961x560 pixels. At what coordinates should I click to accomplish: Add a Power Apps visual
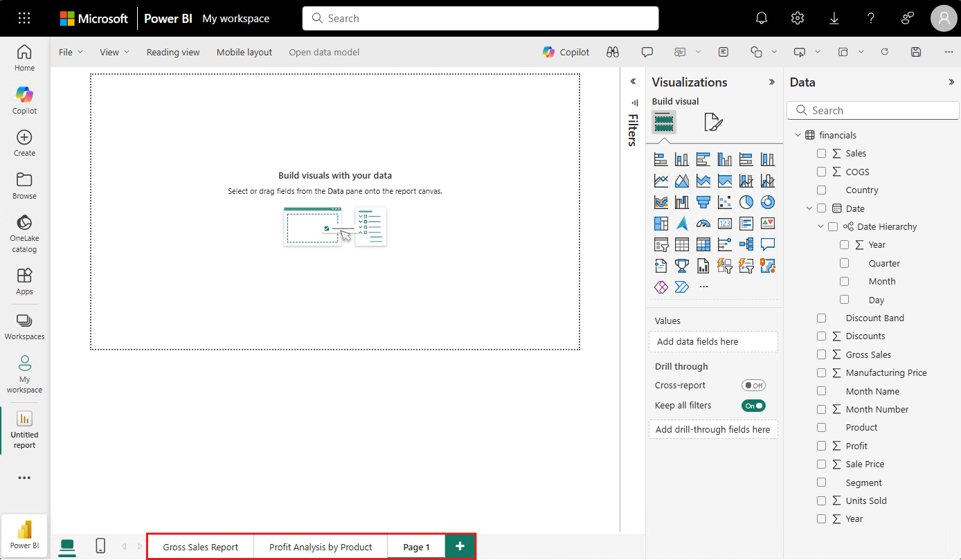(x=724, y=265)
